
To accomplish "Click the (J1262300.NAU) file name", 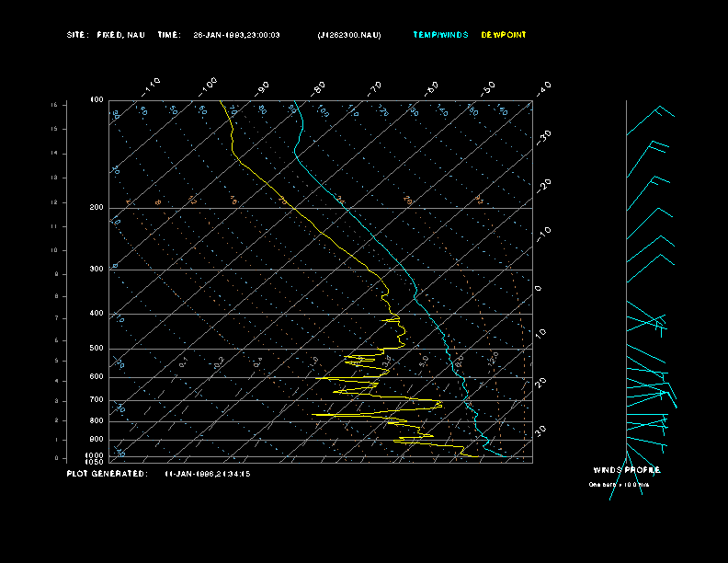I will tap(349, 35).
